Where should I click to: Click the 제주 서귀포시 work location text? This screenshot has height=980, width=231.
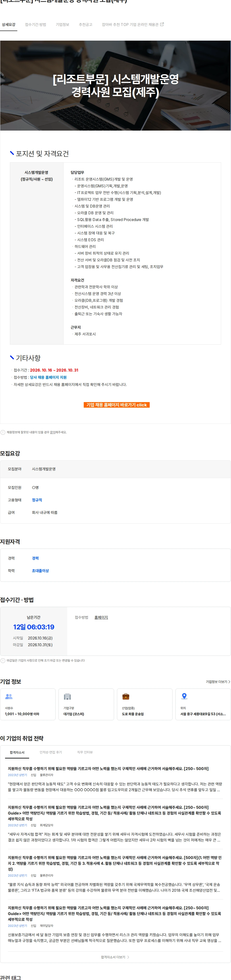tap(85, 334)
